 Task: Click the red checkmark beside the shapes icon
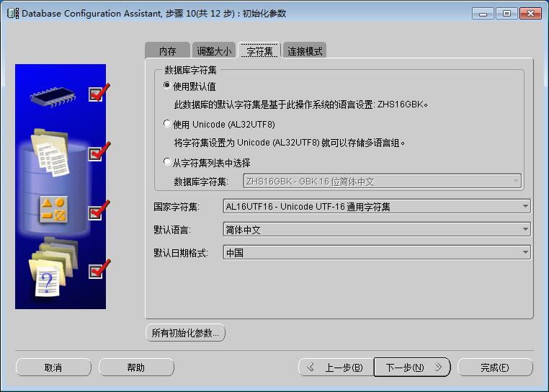pos(99,210)
